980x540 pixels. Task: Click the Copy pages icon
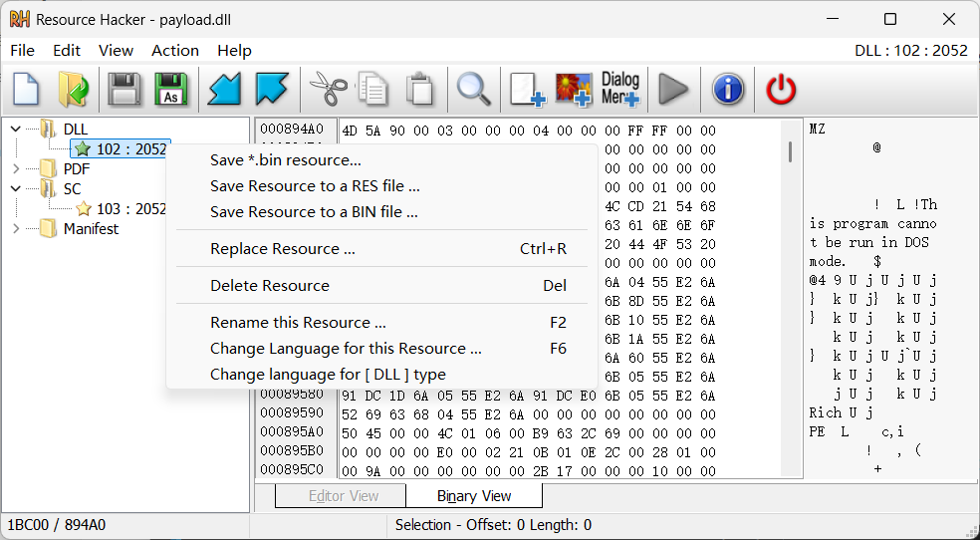click(x=373, y=89)
